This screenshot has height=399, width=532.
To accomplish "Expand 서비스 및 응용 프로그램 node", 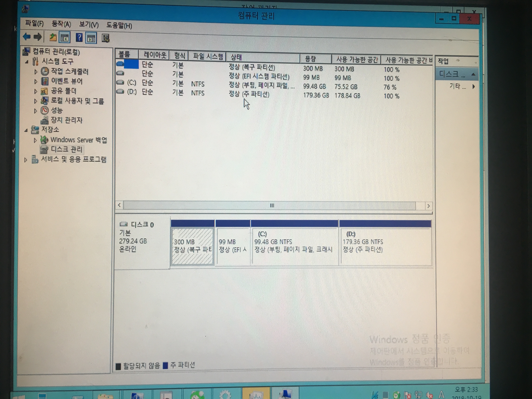I will 26,160.
